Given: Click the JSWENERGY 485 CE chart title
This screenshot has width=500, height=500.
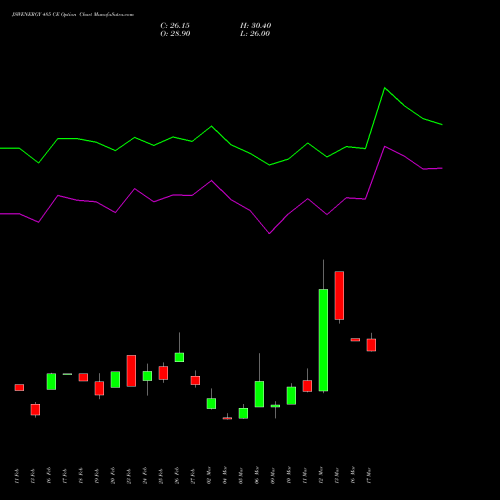Looking at the screenshot, I should pos(73,15).
